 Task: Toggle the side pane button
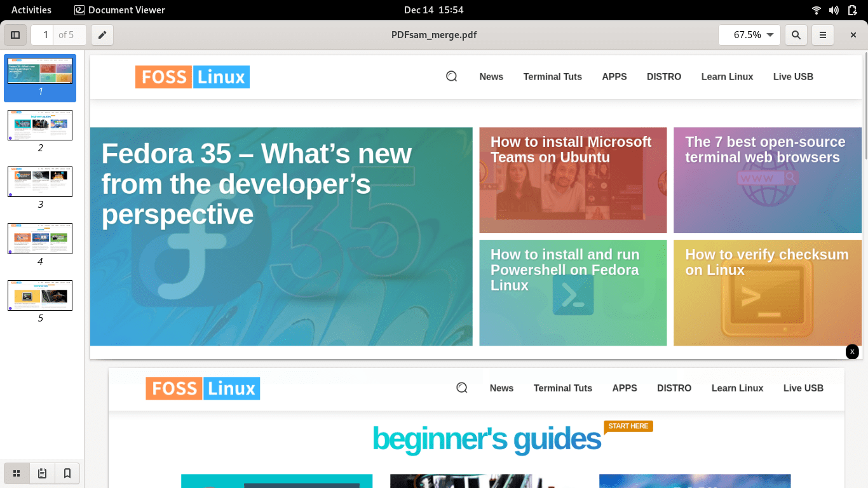point(16,35)
